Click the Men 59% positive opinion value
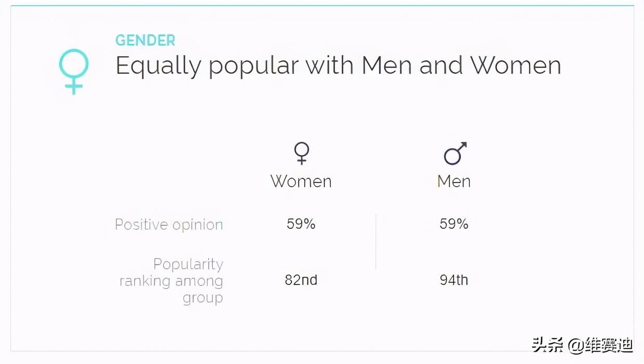Screen dimensions: 644x364 pos(454,224)
